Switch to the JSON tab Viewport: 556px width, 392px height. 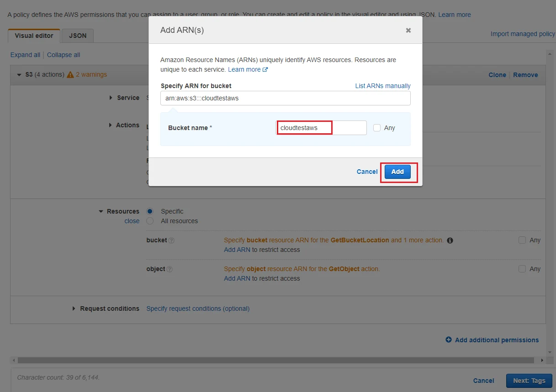pyautogui.click(x=78, y=36)
